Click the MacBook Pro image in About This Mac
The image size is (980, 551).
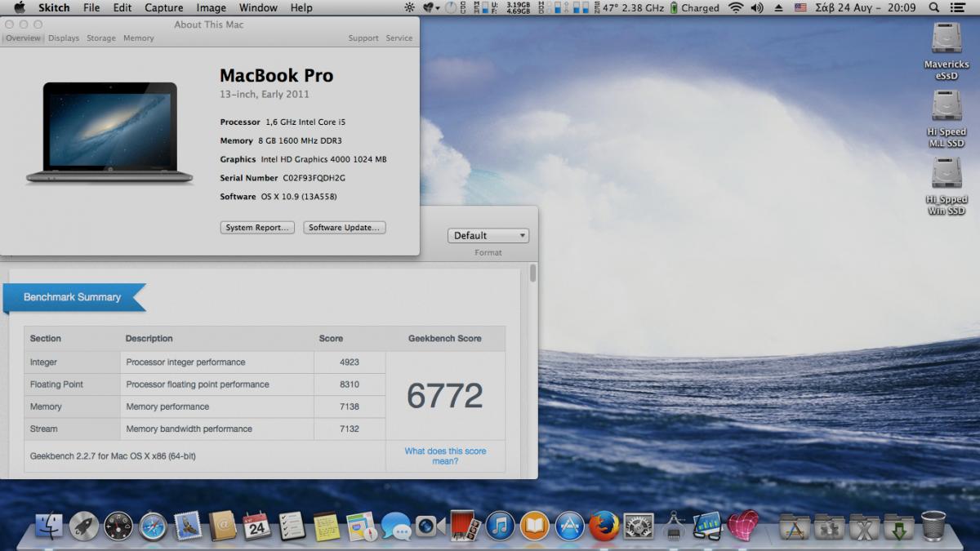pos(109,132)
